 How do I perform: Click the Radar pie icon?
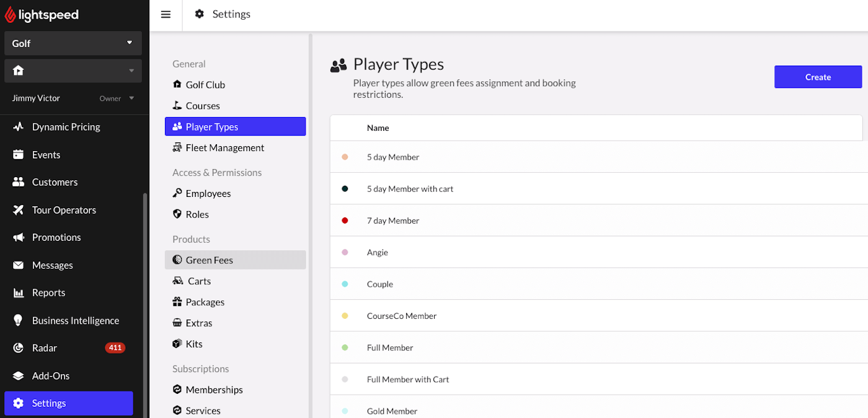[x=19, y=348]
